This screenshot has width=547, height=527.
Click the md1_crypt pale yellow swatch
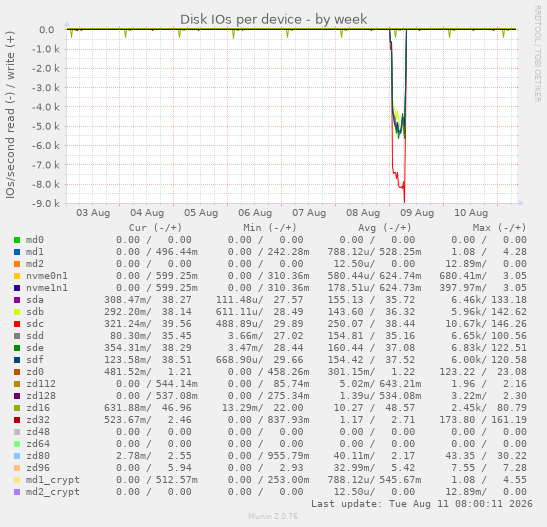click(x=17, y=480)
